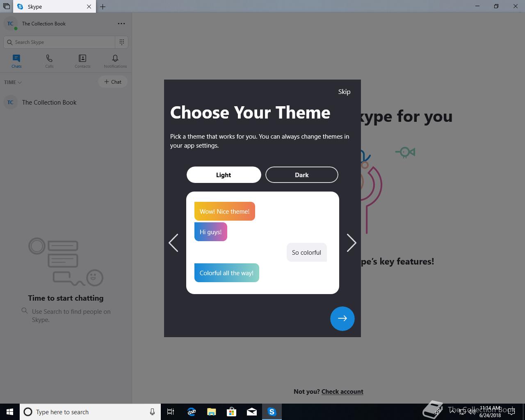Open The Collection Book conversation
Screen dimensions: 525x420
66,103
